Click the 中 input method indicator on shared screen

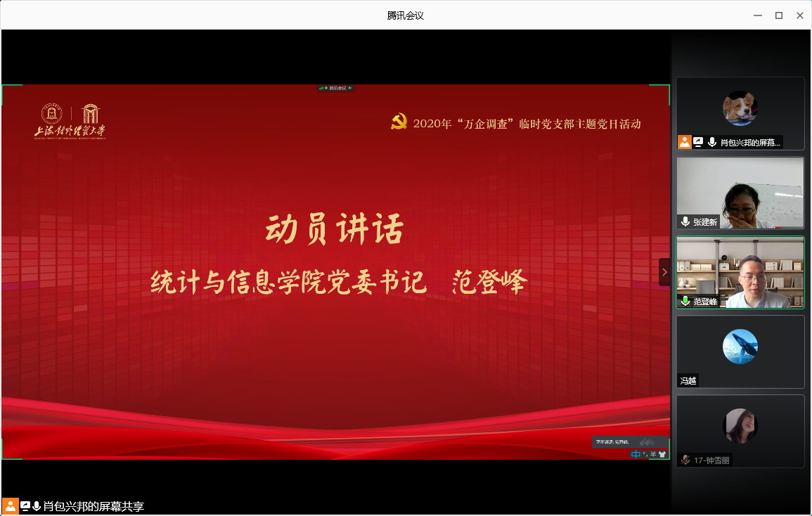636,454
